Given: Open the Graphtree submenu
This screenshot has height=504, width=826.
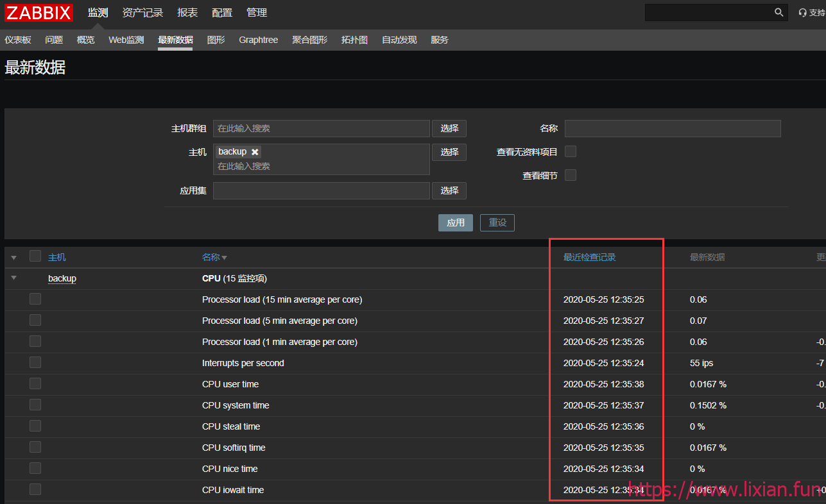Looking at the screenshot, I should [x=259, y=40].
